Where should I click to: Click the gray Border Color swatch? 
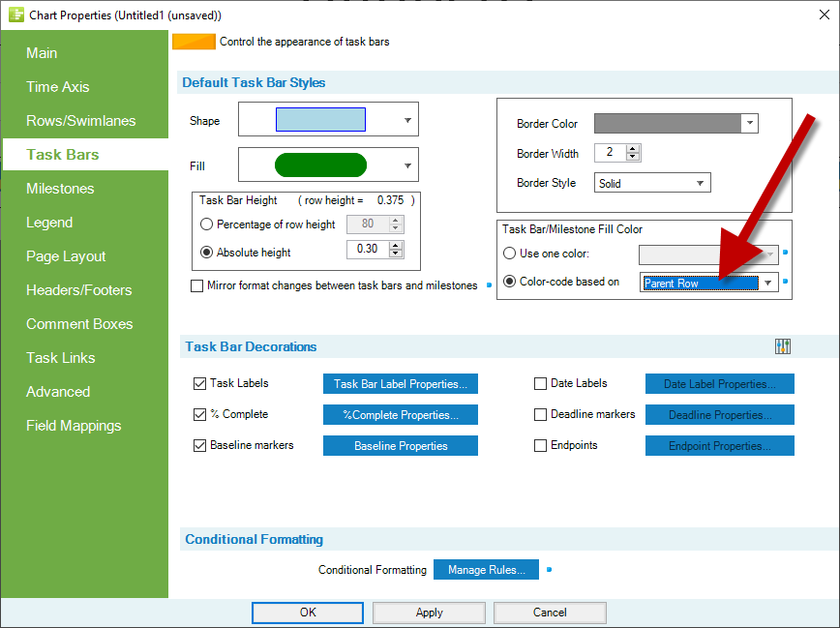tap(668, 123)
